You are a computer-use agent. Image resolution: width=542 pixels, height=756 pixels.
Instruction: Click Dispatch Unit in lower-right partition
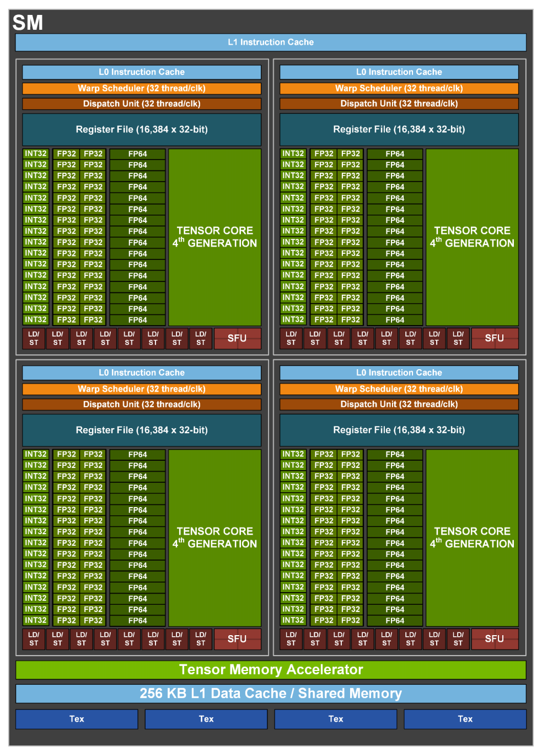pos(399,404)
